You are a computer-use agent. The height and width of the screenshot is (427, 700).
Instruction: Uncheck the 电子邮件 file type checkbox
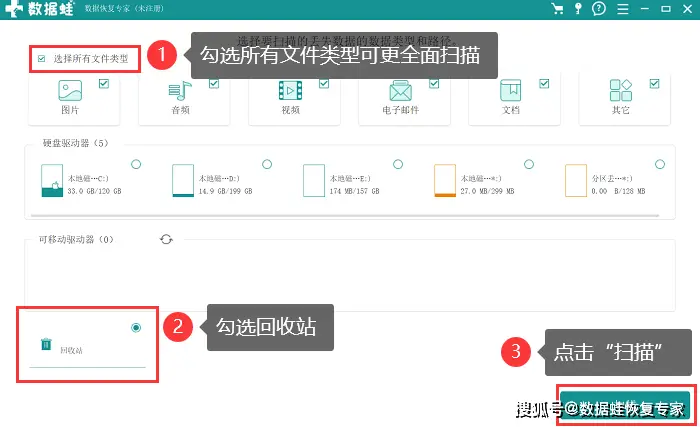coord(434,84)
